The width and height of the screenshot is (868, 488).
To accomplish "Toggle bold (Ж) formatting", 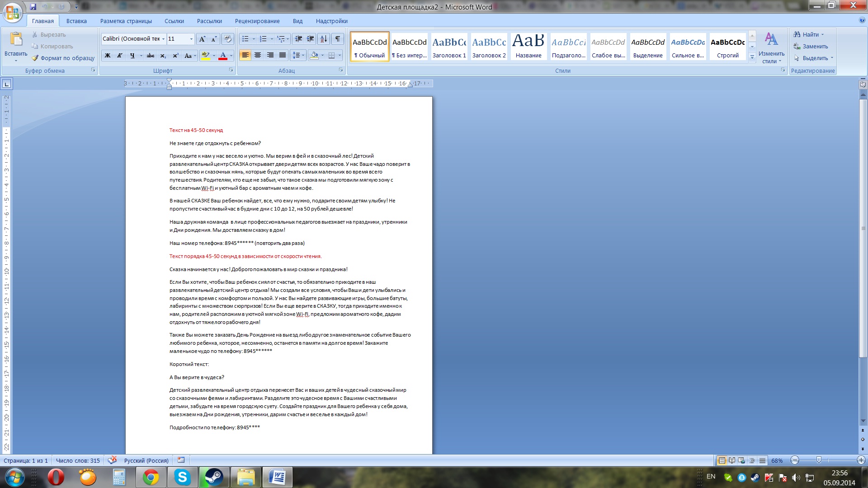I will tap(108, 56).
